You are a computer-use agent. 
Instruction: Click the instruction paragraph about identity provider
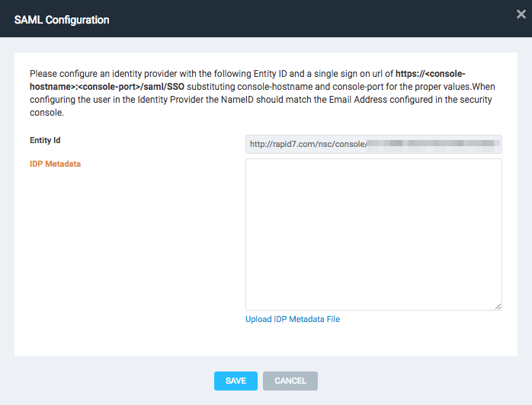262,93
